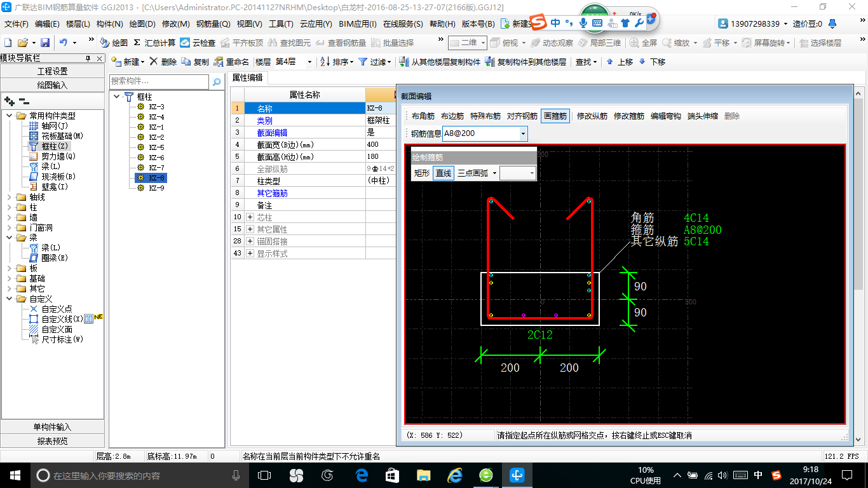Open 构件(N) menu
868x488 pixels.
(109, 24)
